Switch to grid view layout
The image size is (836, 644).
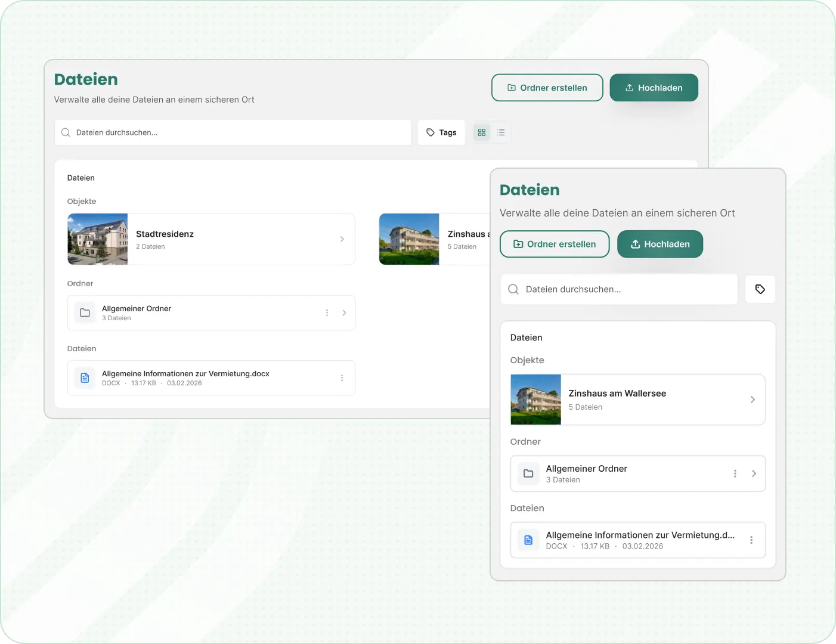482,132
